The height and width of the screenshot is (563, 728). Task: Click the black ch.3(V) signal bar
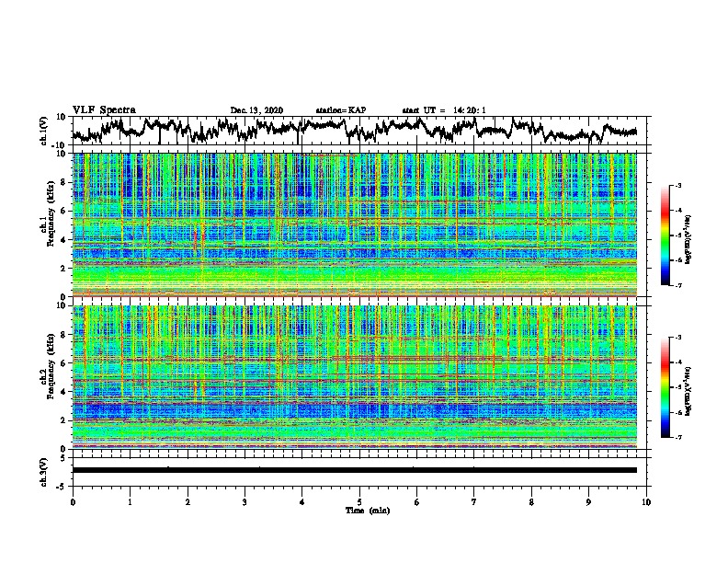point(355,470)
